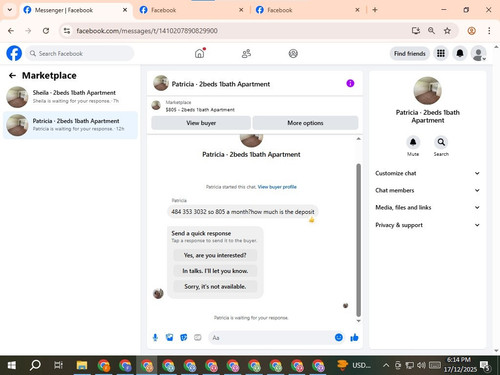Expand Privacy & support section
Viewport: 500px width, 375px height.
coord(428,225)
